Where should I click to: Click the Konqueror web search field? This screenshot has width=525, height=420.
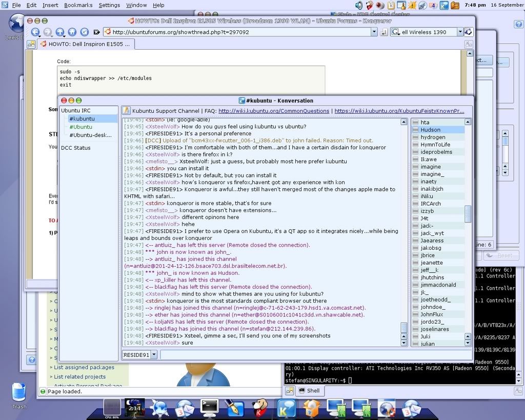click(x=428, y=32)
